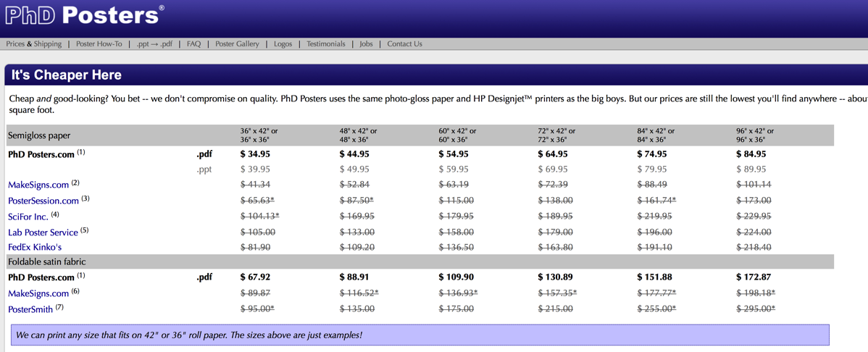This screenshot has height=352, width=868.
Task: Click the 48" x 42" size column header
Action: 358,135
